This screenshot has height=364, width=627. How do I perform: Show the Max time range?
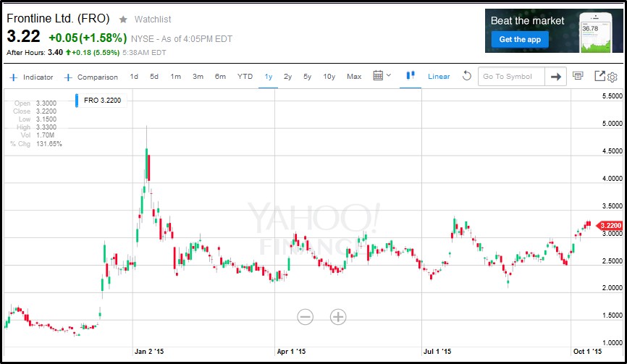[354, 76]
